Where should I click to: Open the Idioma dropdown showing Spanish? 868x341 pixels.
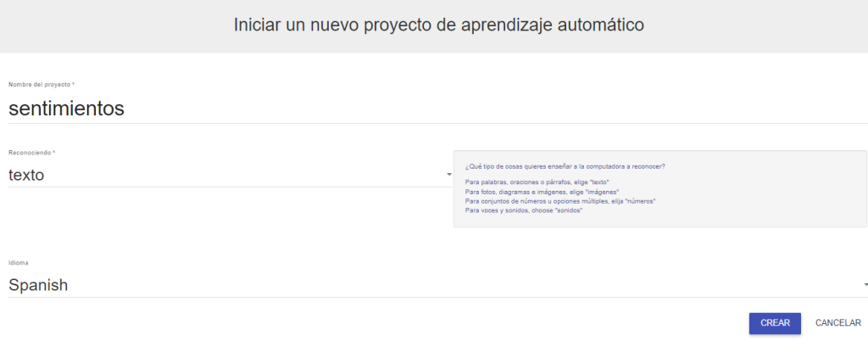click(x=424, y=285)
